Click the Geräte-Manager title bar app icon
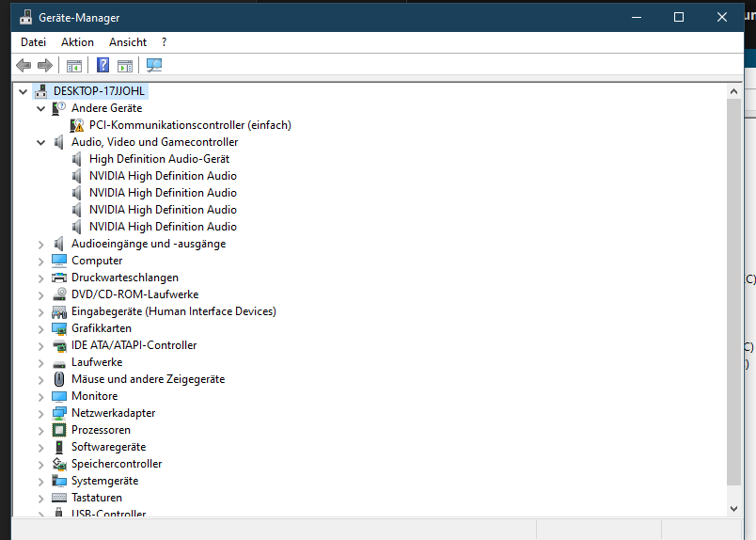 tap(26, 17)
